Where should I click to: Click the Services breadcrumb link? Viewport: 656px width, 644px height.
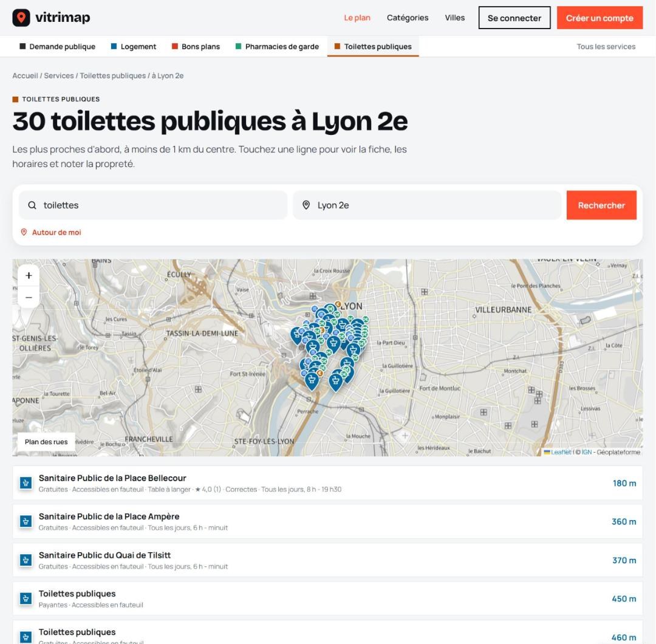coord(58,76)
